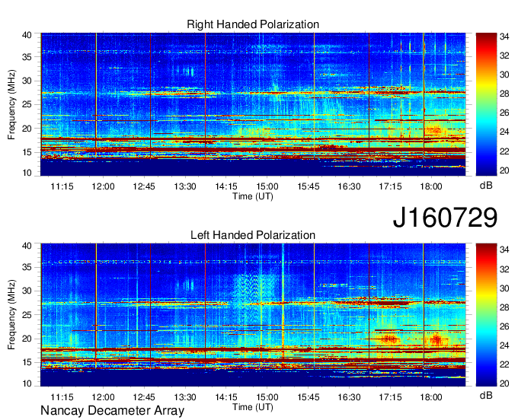Click the "15:45" time tick under top plot
This screenshot has width=518, height=420.
pos(309,186)
